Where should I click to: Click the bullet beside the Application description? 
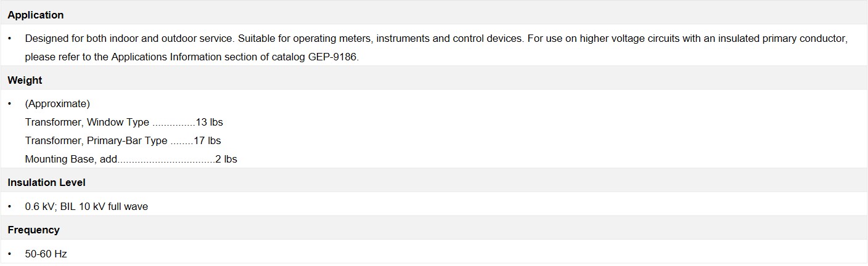(x=10, y=38)
